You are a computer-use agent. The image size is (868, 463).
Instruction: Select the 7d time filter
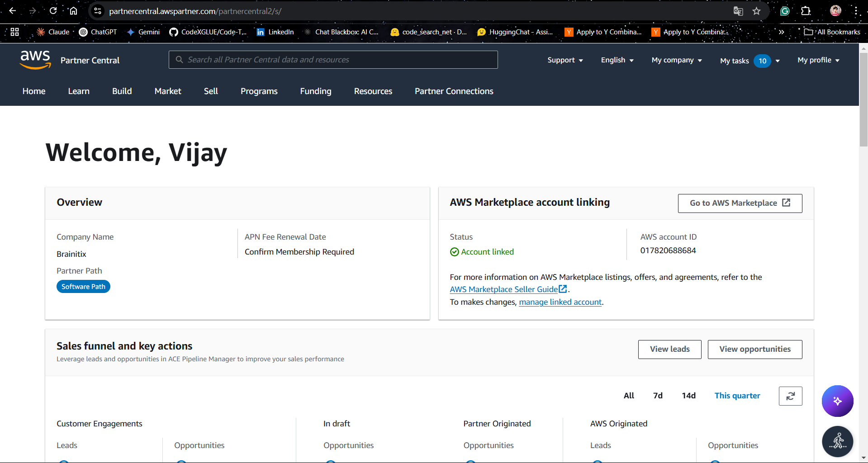[x=658, y=396]
